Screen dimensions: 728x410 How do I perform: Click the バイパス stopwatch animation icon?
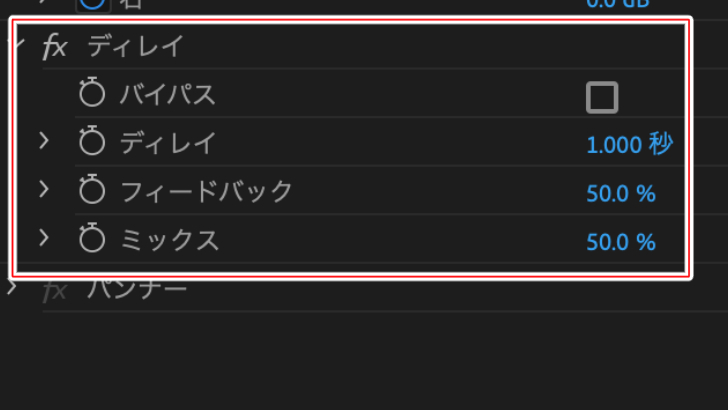tap(92, 92)
